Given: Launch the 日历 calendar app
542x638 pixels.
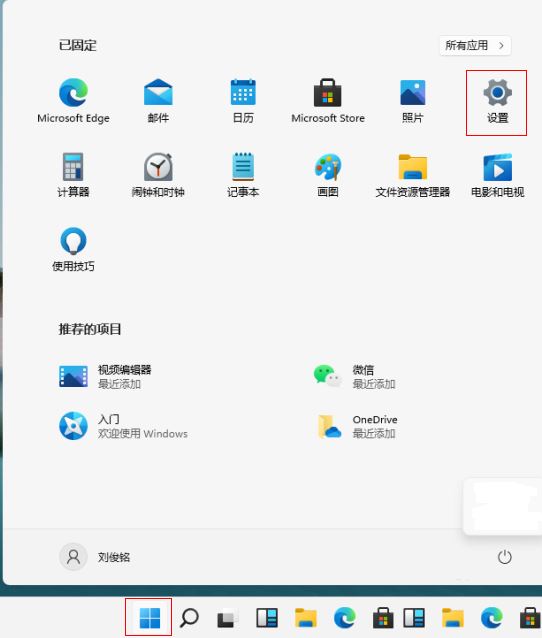Looking at the screenshot, I should (243, 101).
